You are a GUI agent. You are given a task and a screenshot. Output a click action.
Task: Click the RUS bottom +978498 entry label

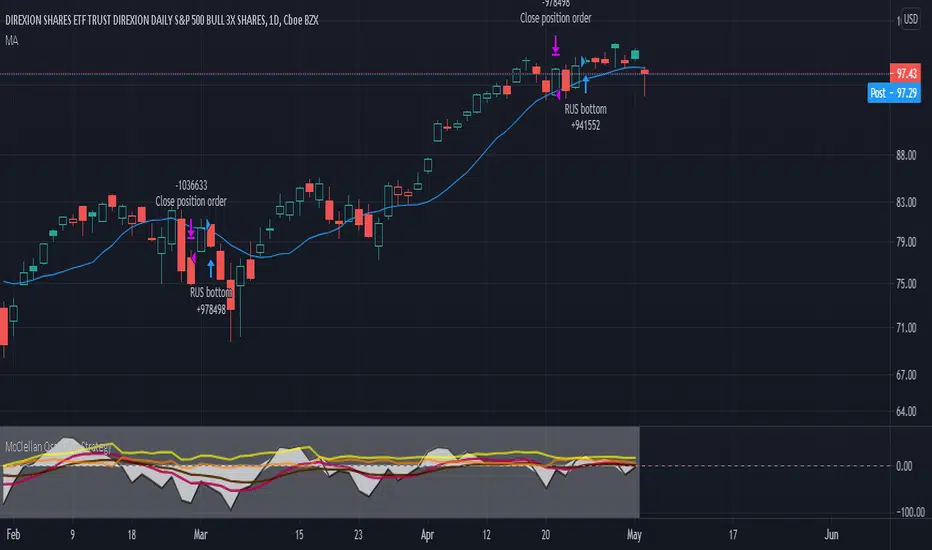pos(211,301)
